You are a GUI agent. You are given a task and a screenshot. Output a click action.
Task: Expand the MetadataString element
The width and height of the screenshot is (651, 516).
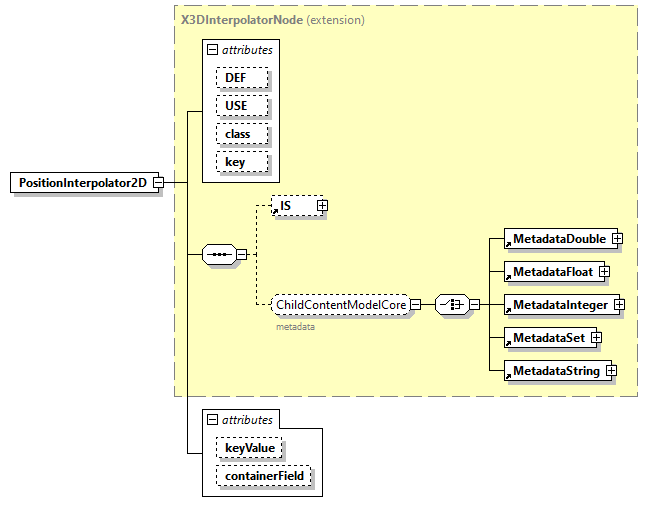tap(611, 371)
